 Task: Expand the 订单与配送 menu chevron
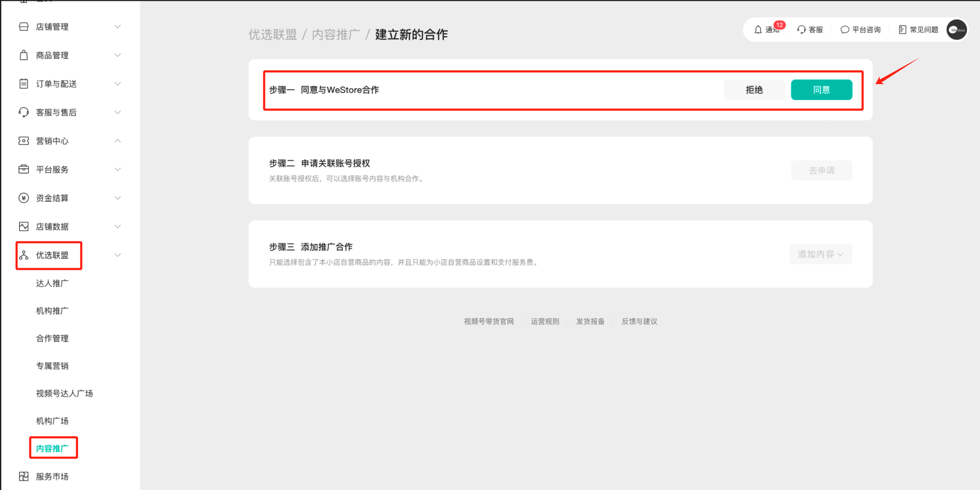(x=118, y=84)
